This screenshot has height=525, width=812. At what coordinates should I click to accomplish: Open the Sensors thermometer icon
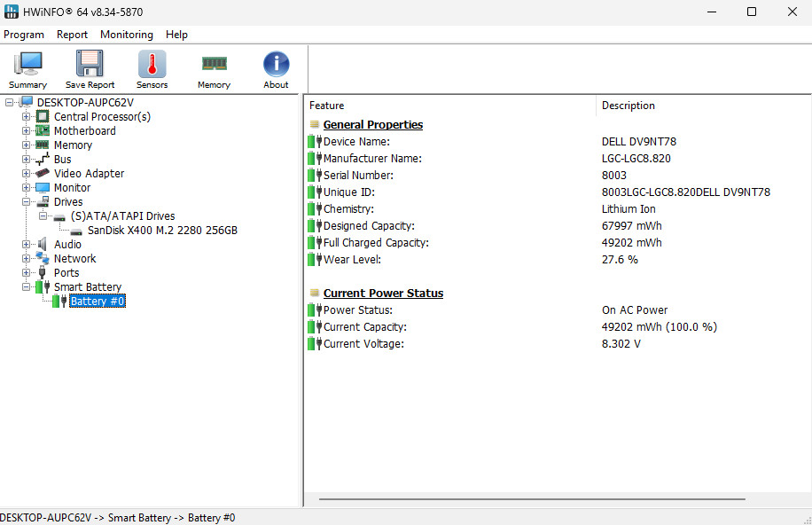(x=152, y=64)
